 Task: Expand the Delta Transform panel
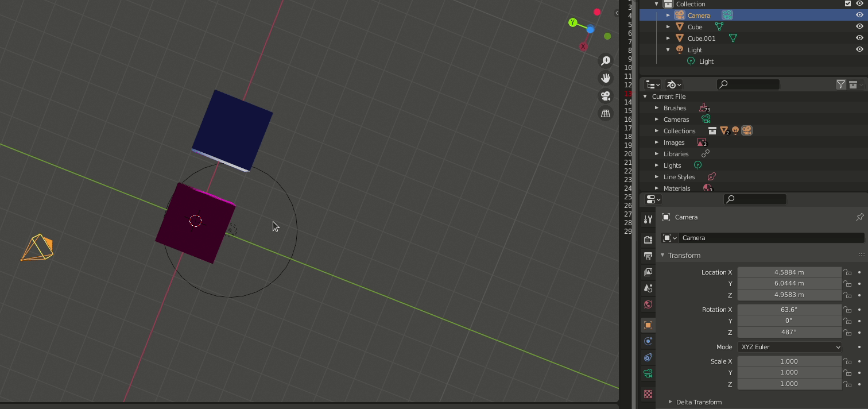[x=670, y=402]
